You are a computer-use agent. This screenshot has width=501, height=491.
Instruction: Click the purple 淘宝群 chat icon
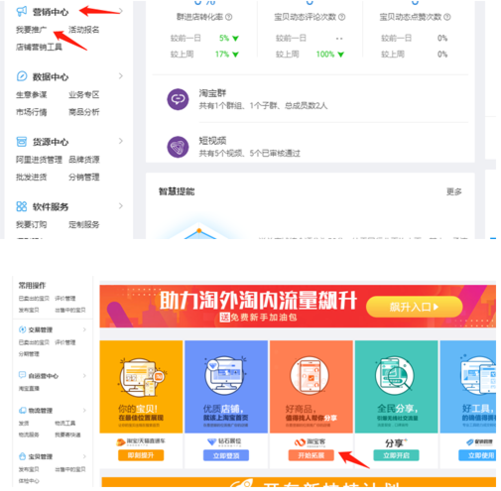pyautogui.click(x=178, y=99)
